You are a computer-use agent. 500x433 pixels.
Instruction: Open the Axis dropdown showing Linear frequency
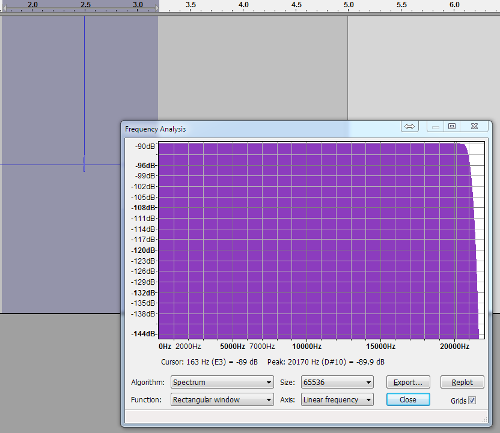pyautogui.click(x=337, y=399)
